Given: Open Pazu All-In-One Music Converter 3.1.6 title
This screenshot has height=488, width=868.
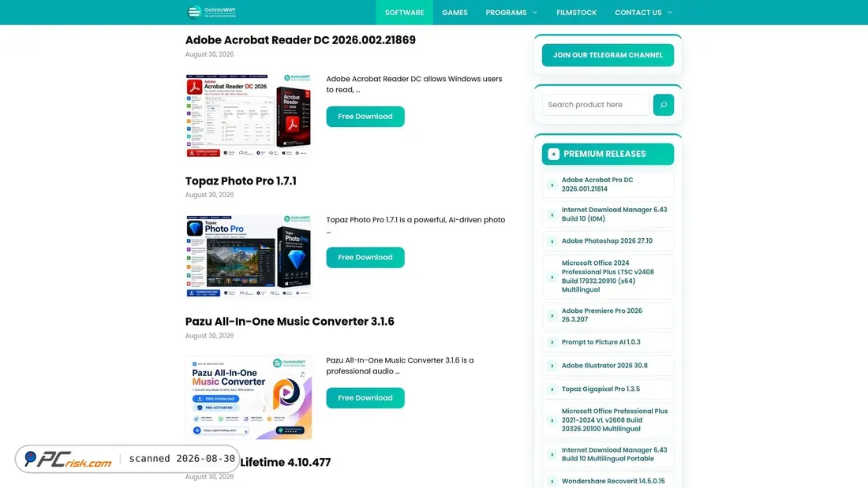Looking at the screenshot, I should pos(290,322).
